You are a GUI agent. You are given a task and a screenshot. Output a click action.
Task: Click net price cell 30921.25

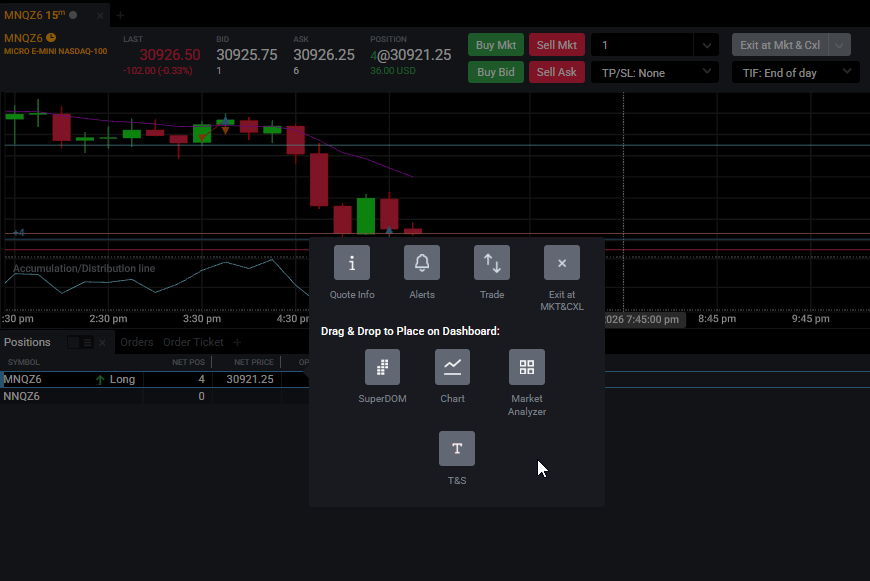coord(250,380)
